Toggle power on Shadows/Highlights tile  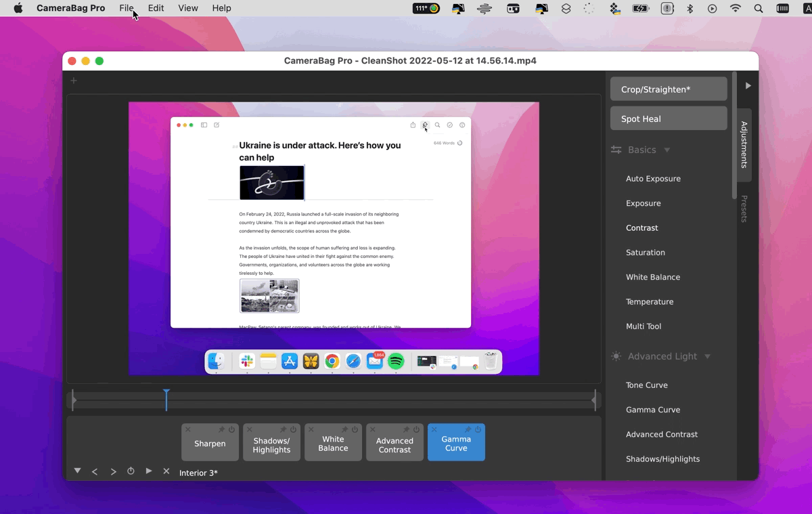(293, 430)
